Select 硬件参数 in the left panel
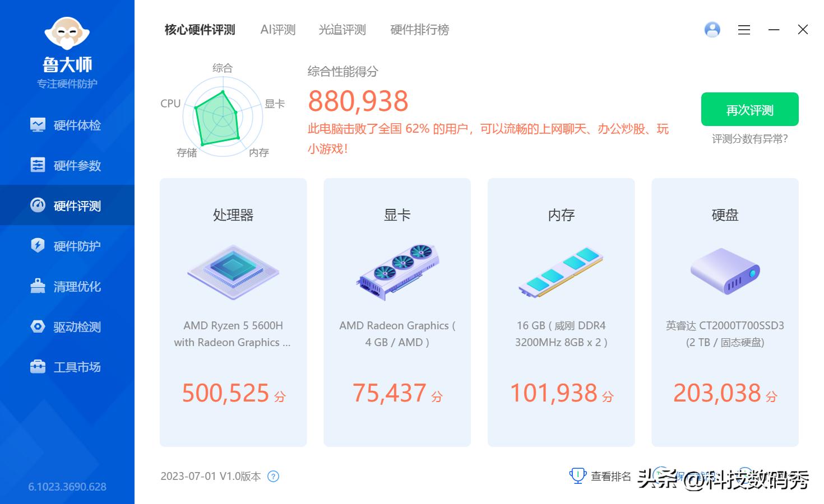The width and height of the screenshot is (824, 504). (x=67, y=165)
